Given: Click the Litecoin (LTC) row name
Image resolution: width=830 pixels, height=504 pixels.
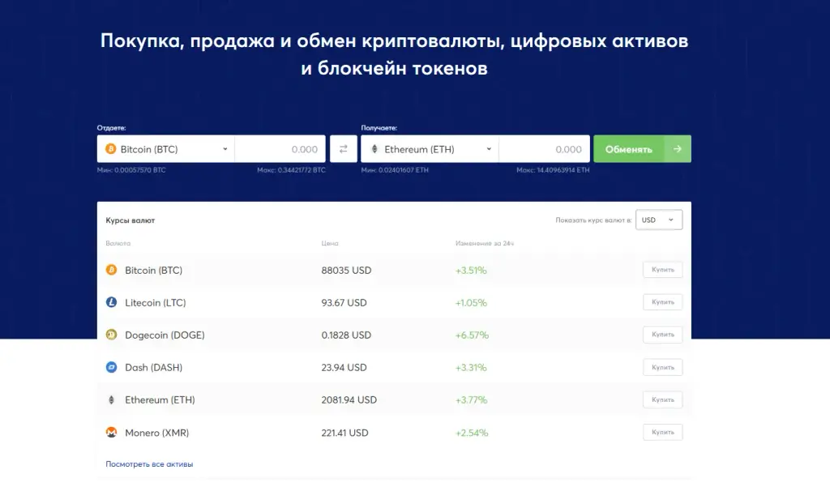Looking at the screenshot, I should click(155, 302).
